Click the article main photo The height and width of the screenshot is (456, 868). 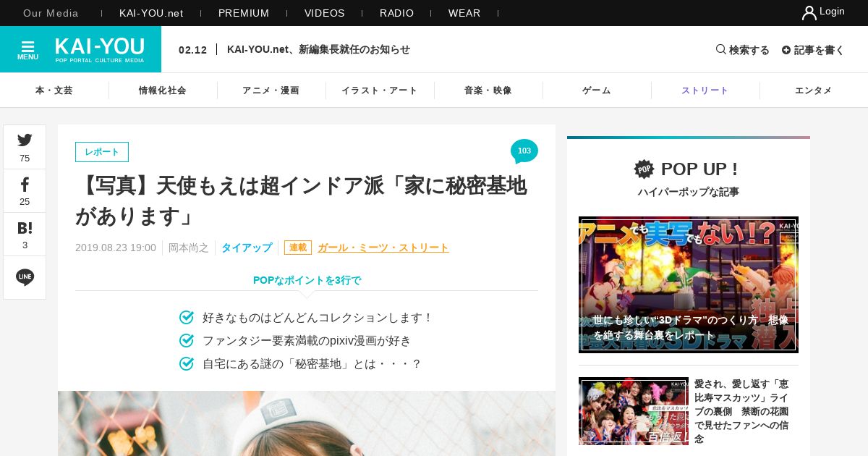tap(307, 423)
